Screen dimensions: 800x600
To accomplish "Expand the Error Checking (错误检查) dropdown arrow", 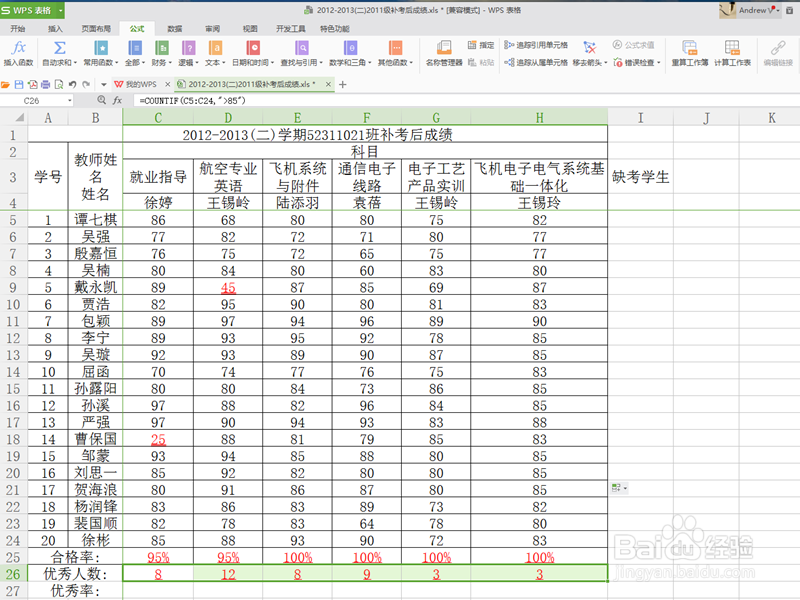I will (x=659, y=63).
